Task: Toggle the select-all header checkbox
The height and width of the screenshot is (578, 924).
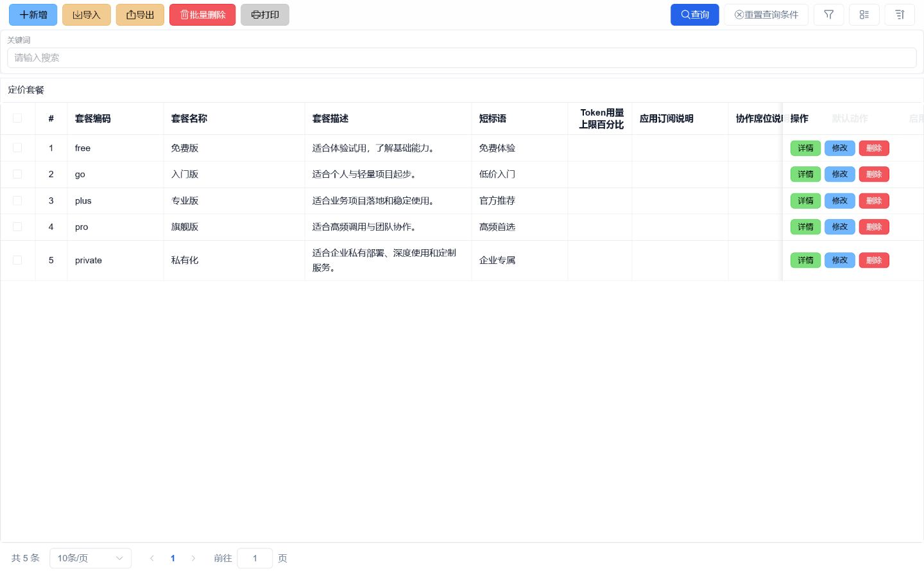Action: (x=17, y=118)
